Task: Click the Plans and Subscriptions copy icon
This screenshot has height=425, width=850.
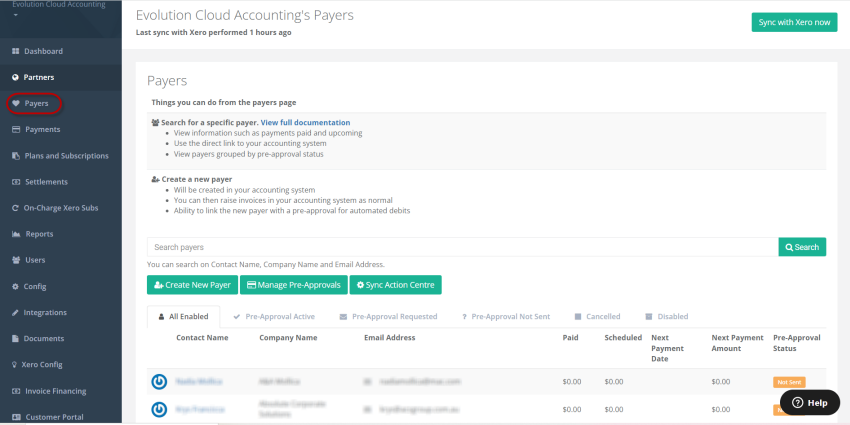Action: pos(16,156)
